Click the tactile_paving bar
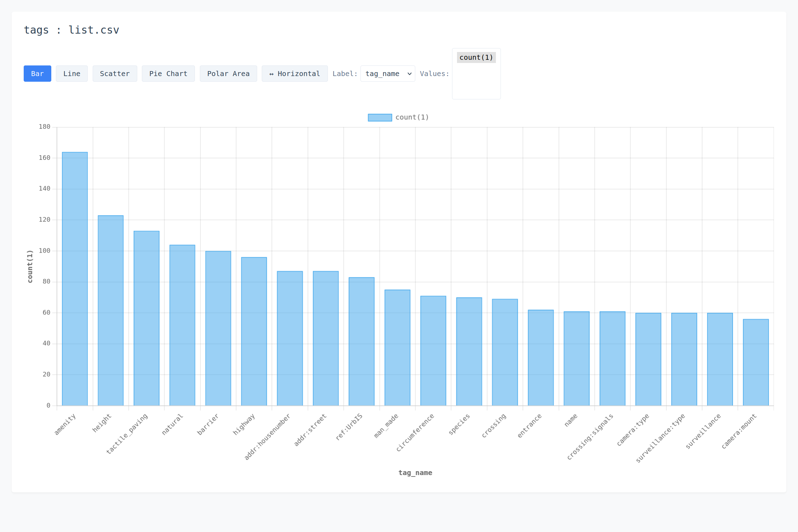The width and height of the screenshot is (798, 532). (146, 318)
